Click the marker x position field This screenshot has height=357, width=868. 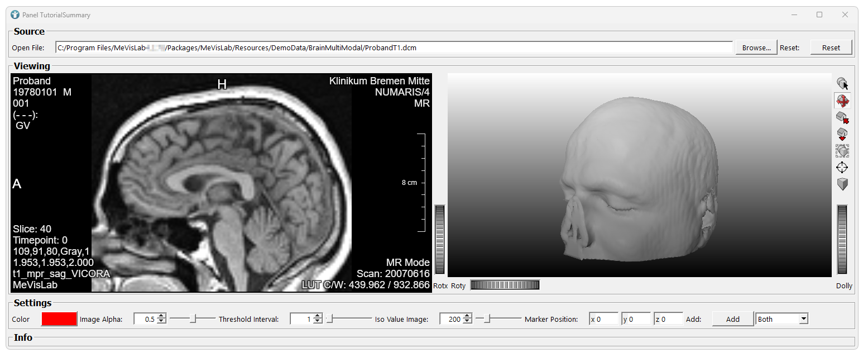click(x=604, y=319)
